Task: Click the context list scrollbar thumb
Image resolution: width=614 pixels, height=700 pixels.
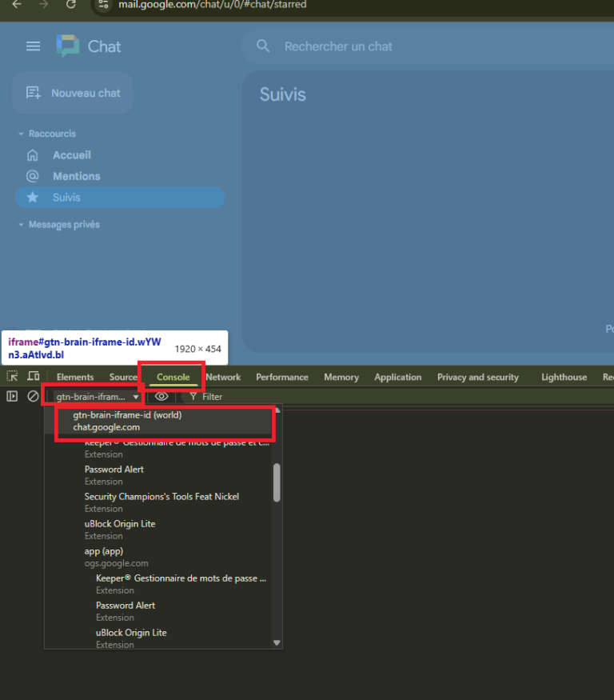Action: tap(277, 482)
